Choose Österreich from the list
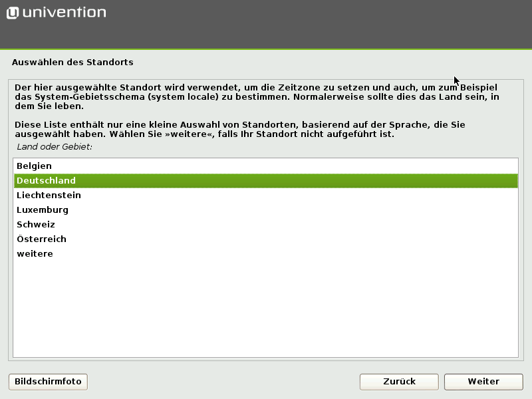 tap(41, 239)
